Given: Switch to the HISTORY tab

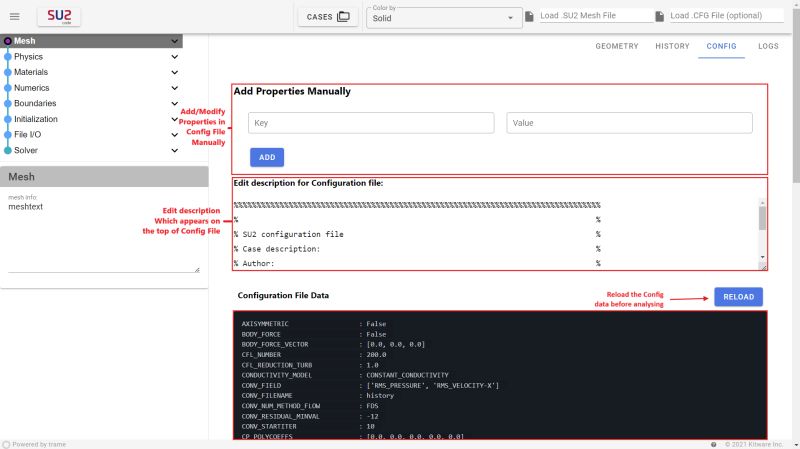Looking at the screenshot, I should pos(672,46).
